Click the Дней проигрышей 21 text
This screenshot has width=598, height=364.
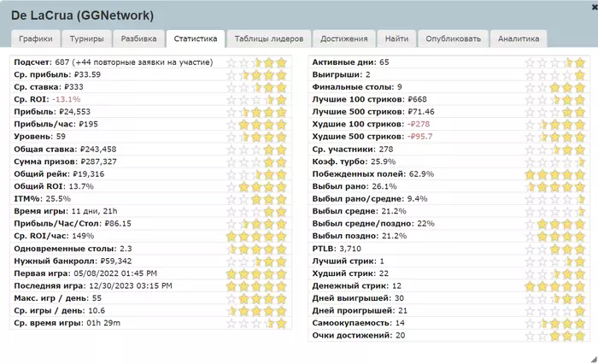360,310
